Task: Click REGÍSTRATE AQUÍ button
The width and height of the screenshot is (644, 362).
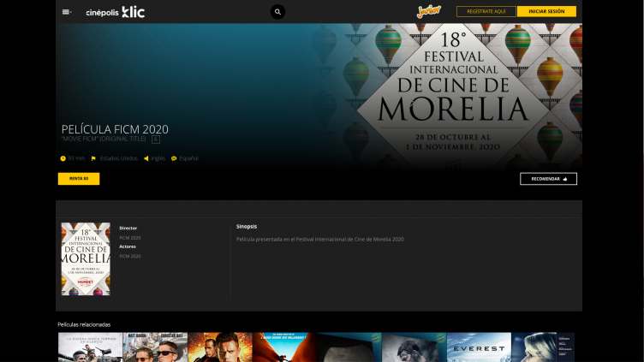Action: coord(486,11)
